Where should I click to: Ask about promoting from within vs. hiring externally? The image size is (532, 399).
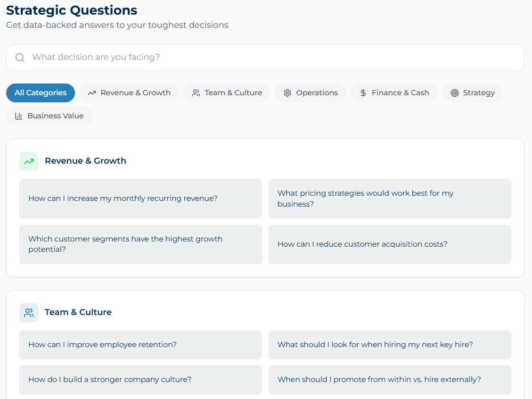390,380
